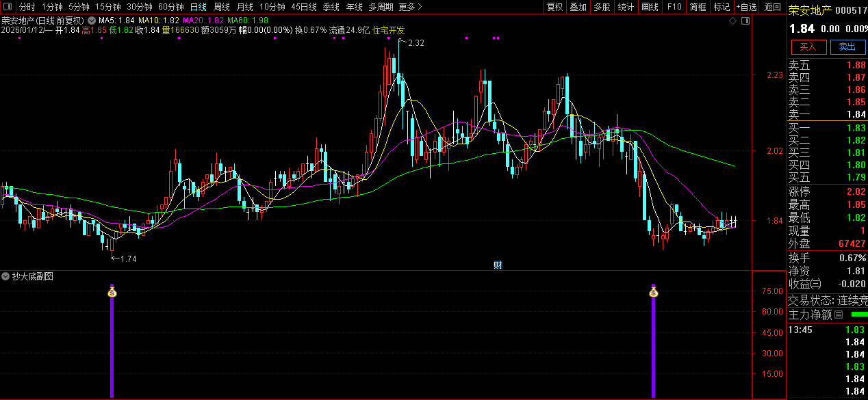Add stock with +自选 button
Viewport: 868px width, 400px height.
coord(746,7)
